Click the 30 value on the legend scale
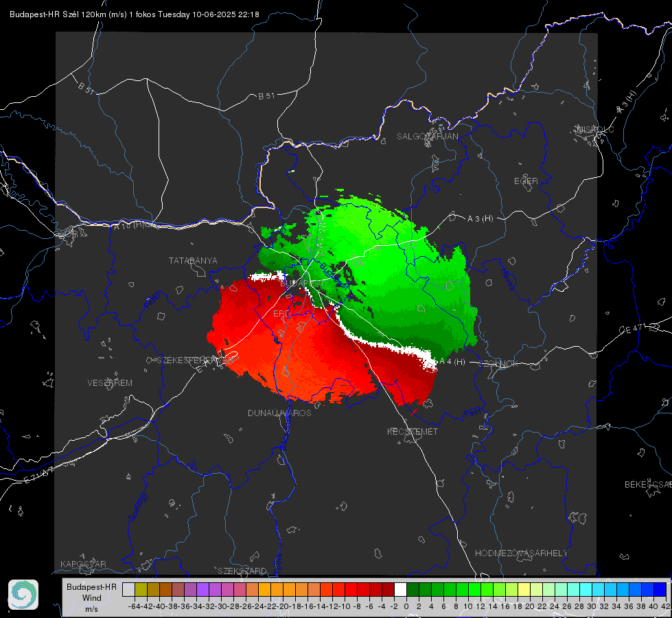Image resolution: width=672 pixels, height=618 pixels. coord(592,606)
